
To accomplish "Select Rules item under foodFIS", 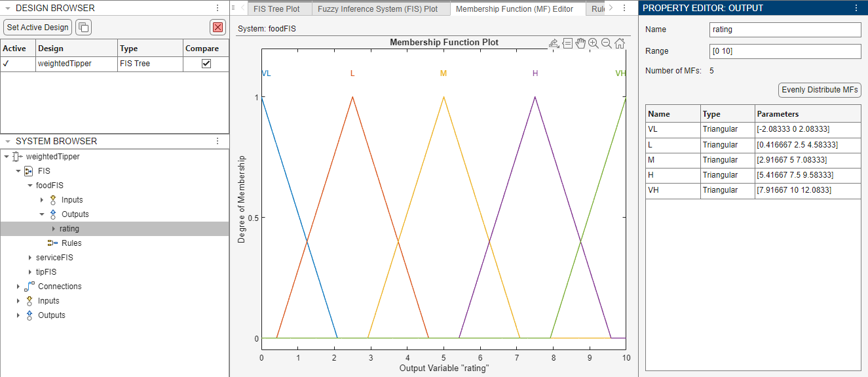I will coord(71,243).
